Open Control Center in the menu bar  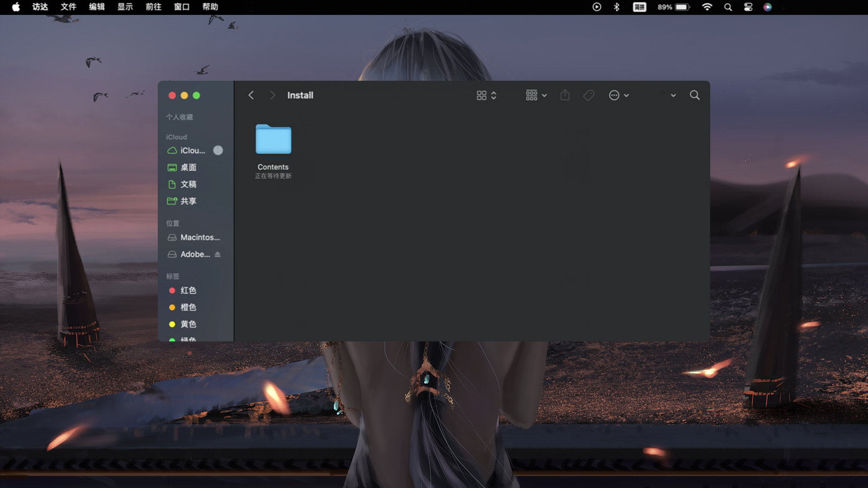[748, 7]
